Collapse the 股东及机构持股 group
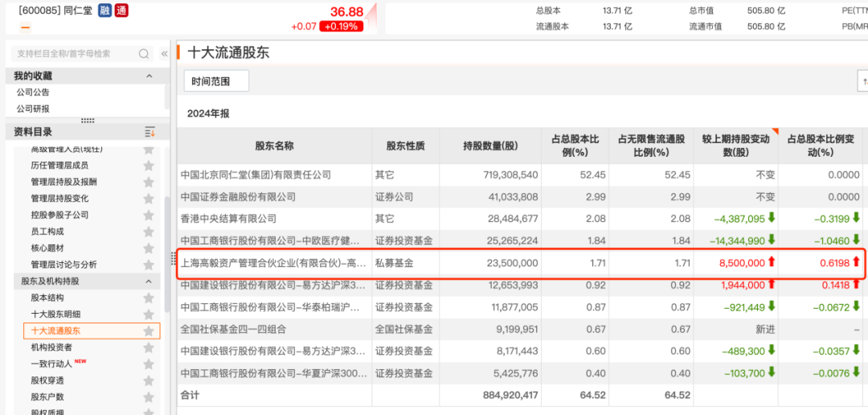This screenshot has width=868, height=415. (149, 281)
